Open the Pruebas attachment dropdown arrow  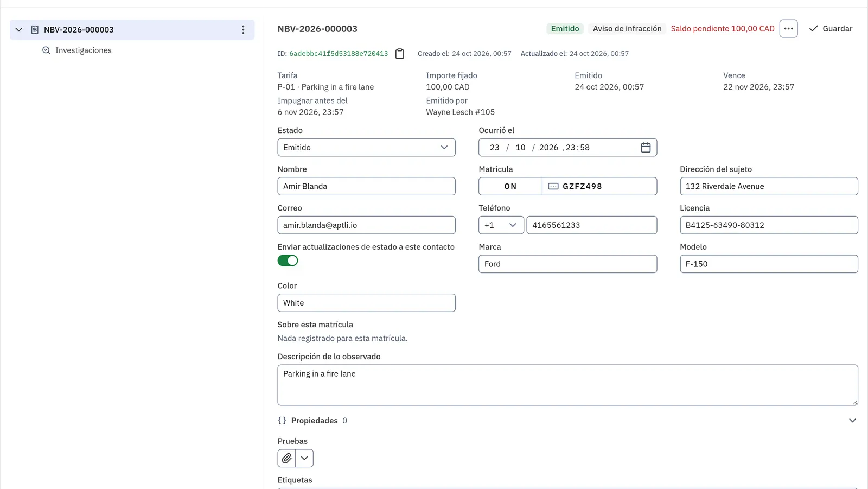304,458
